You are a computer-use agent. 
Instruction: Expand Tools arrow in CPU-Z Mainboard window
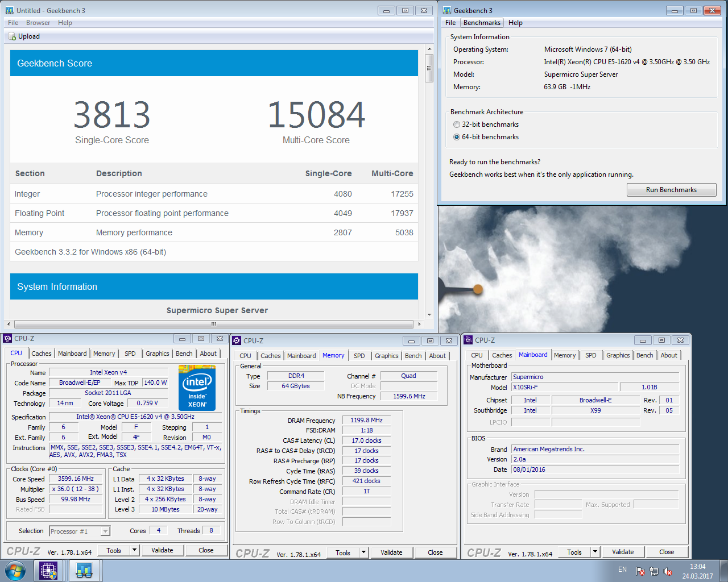pos(595,552)
